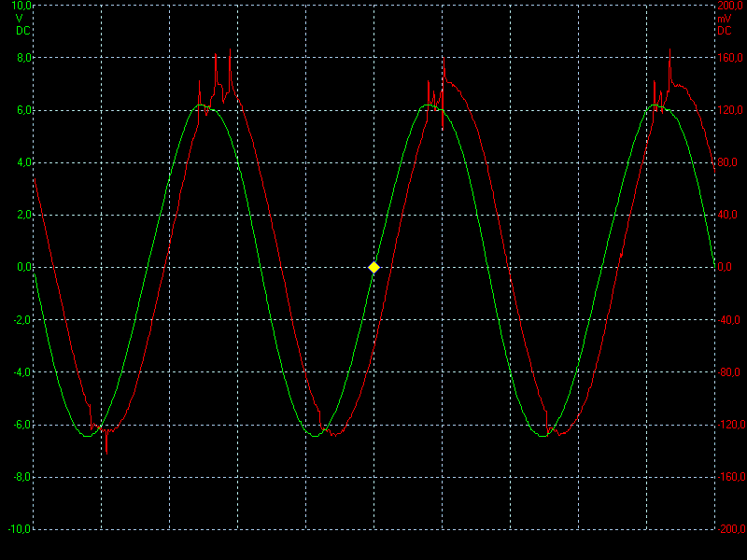Click the yellow diamond trigger marker
This screenshot has width=747, height=560.
374,268
